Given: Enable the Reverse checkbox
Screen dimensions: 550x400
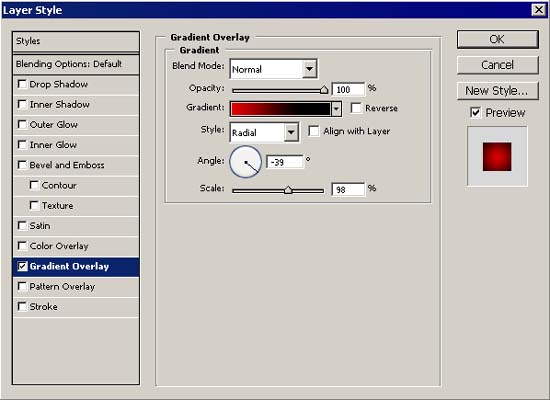Looking at the screenshot, I should (356, 108).
